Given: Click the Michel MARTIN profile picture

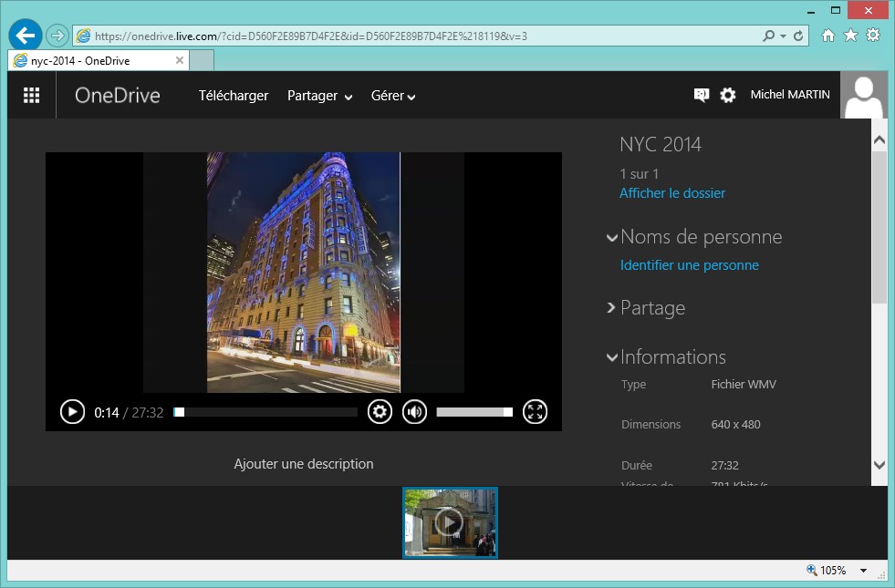Looking at the screenshot, I should tap(863, 95).
